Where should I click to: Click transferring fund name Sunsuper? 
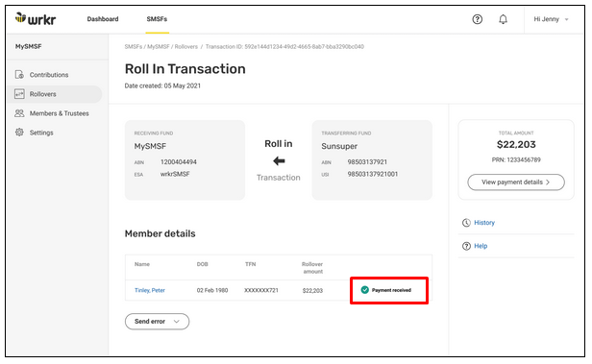pyautogui.click(x=339, y=146)
